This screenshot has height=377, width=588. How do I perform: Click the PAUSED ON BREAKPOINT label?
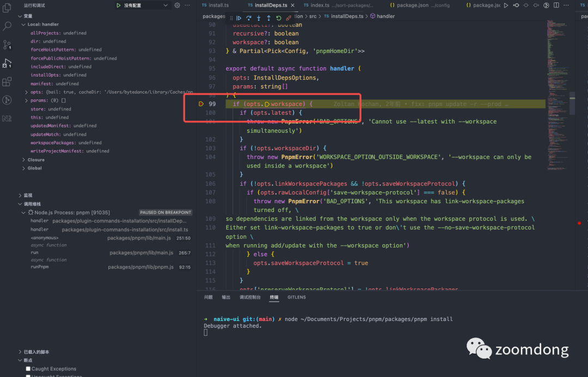pos(166,213)
